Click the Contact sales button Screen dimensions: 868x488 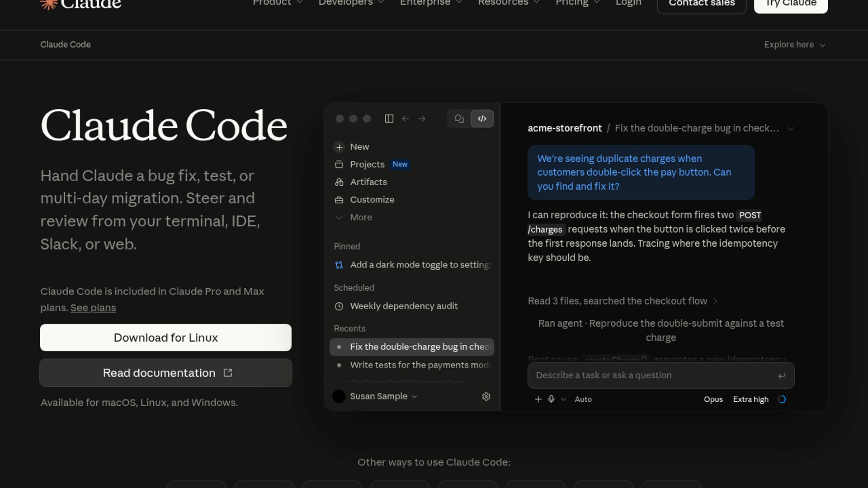[702, 4]
